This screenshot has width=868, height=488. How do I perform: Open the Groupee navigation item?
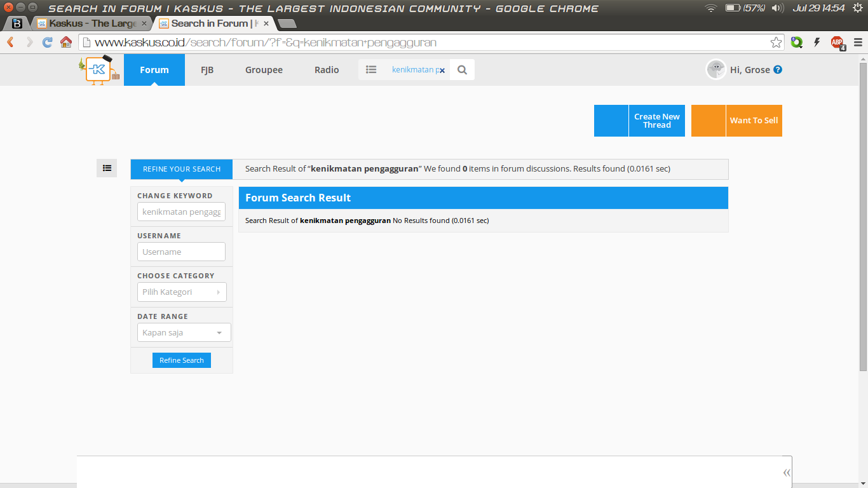tap(264, 70)
